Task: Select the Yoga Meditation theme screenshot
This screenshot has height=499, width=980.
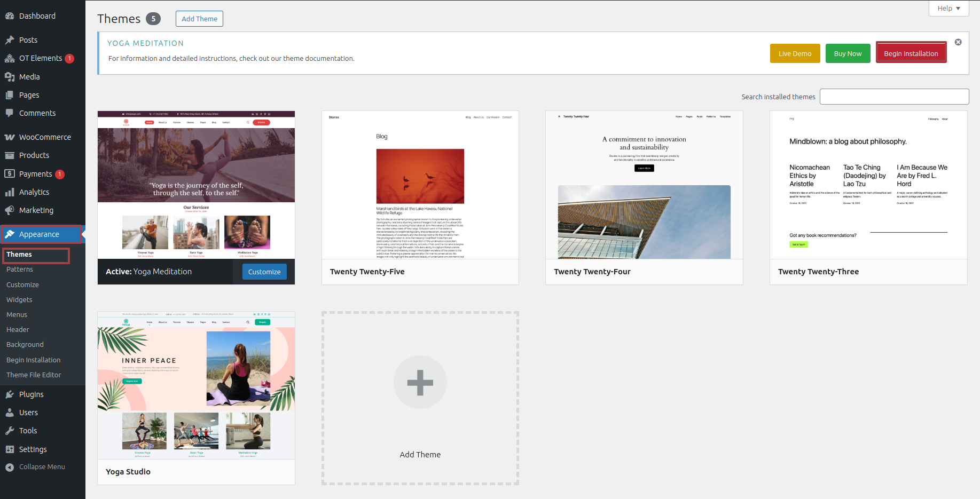Action: point(196,185)
